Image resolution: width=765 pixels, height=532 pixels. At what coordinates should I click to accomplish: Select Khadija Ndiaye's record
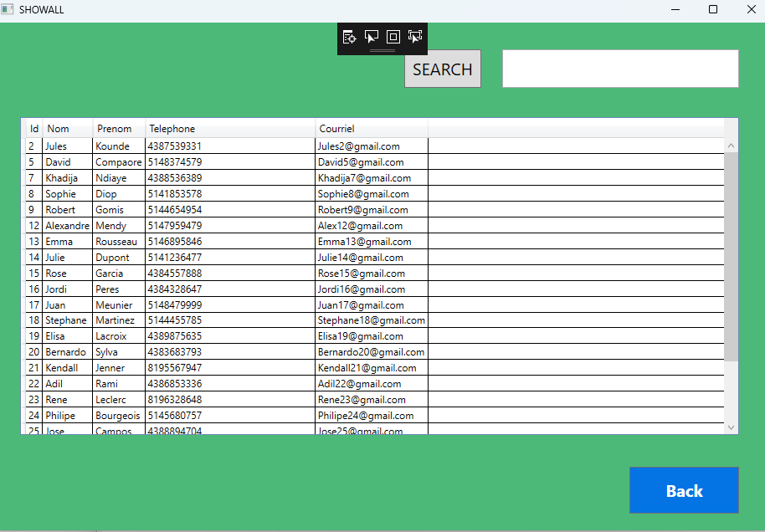click(167, 177)
